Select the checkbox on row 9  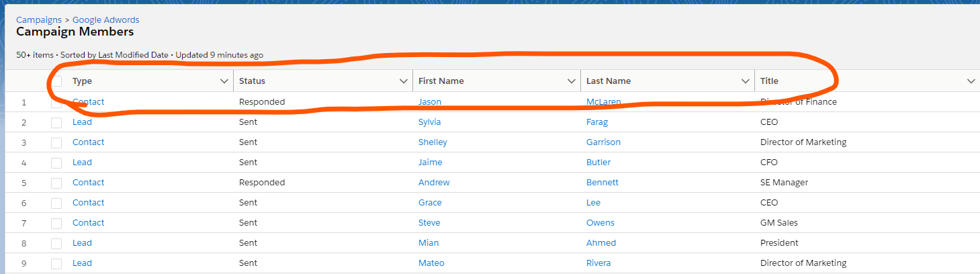[x=57, y=263]
